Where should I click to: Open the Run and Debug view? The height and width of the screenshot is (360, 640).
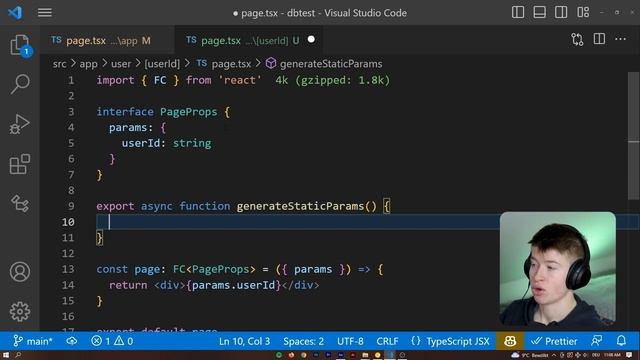click(20, 124)
